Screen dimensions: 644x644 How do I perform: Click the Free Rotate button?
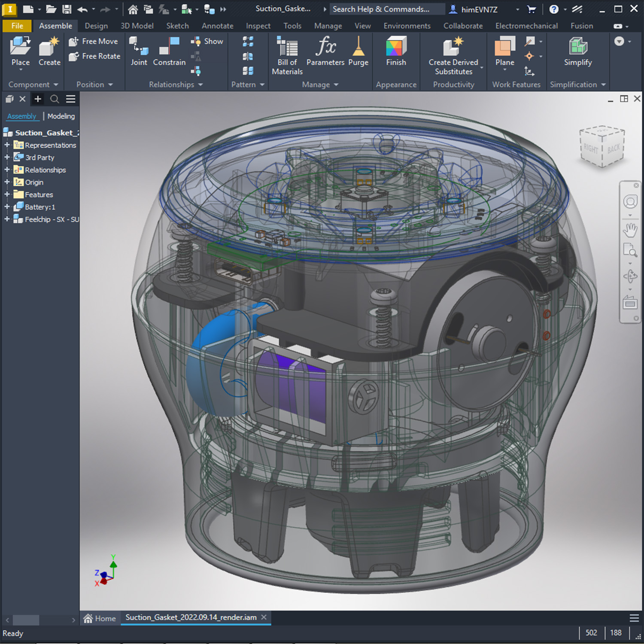(x=94, y=56)
